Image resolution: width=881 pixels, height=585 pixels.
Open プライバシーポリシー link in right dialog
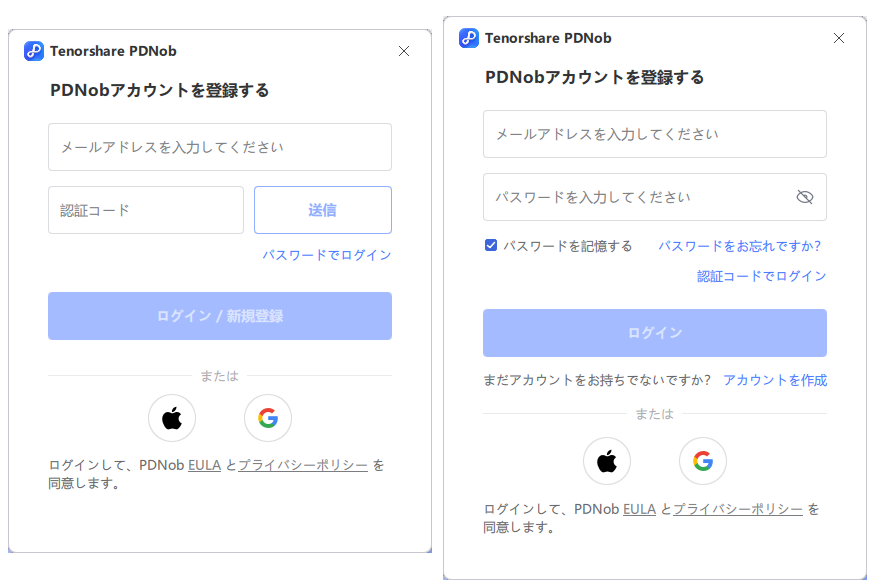pos(737,509)
